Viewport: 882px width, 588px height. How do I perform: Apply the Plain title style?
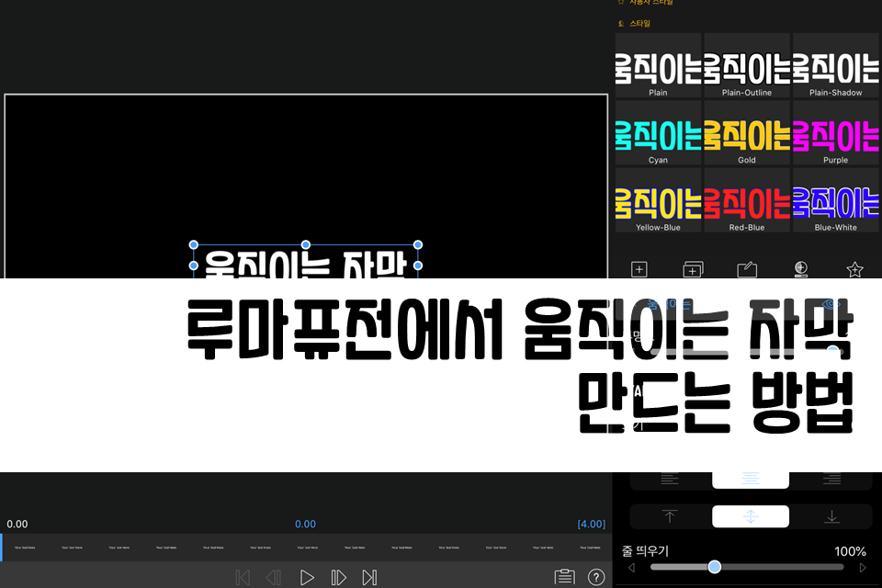tap(658, 65)
